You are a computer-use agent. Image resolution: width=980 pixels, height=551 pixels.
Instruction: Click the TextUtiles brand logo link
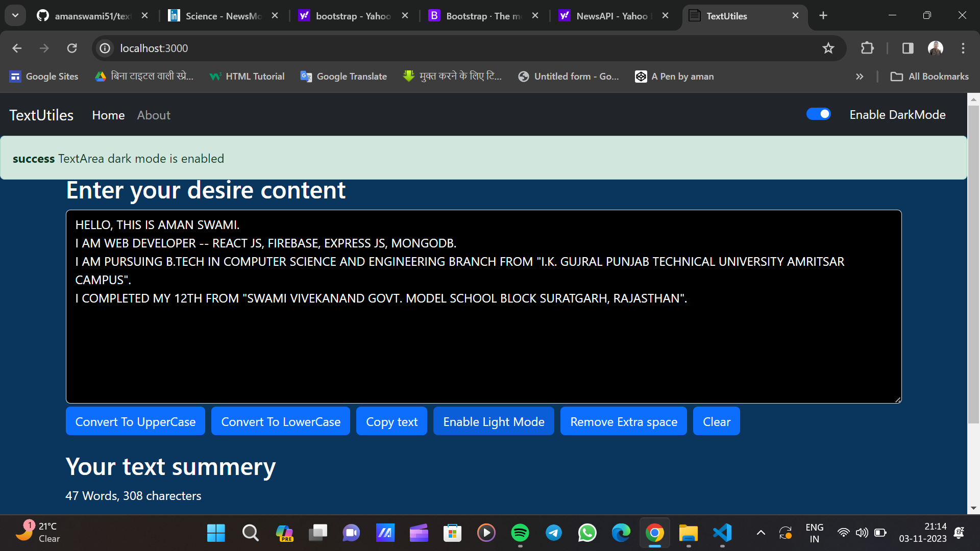(41, 115)
